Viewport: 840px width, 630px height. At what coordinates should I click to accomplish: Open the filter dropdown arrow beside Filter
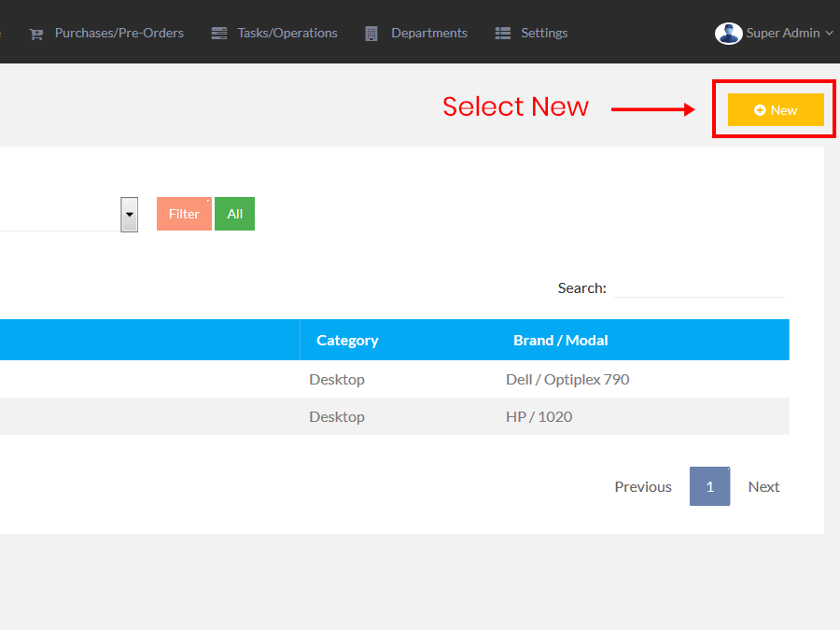(x=129, y=215)
